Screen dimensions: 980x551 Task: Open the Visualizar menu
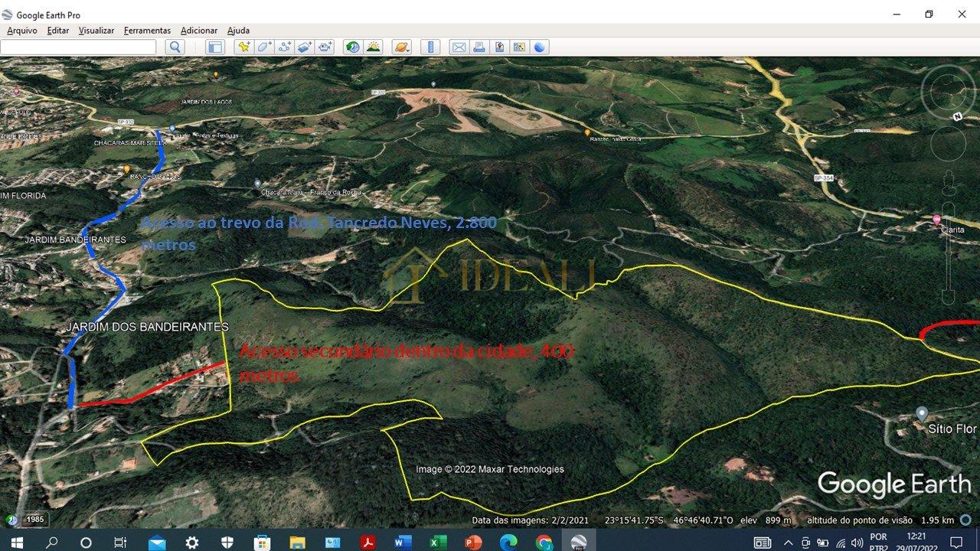coord(96,31)
